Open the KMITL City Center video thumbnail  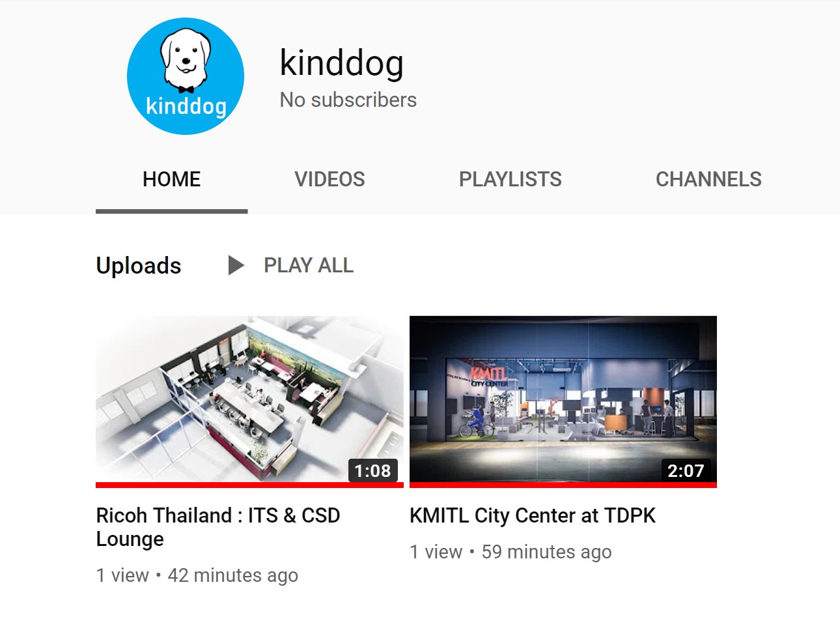[x=563, y=399]
